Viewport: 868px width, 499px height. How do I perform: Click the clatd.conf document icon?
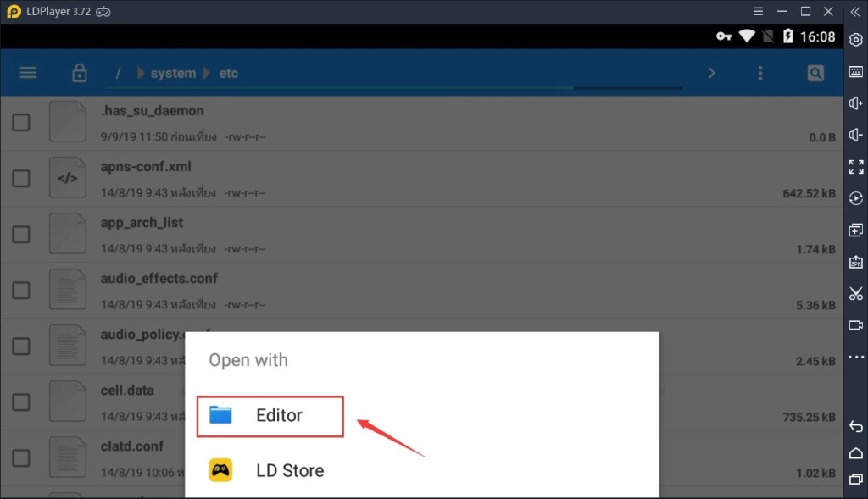(68, 457)
